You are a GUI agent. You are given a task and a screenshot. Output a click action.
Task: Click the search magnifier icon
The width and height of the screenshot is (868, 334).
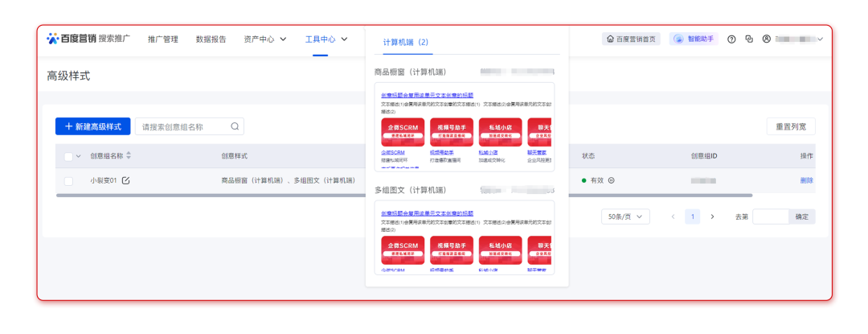[235, 126]
